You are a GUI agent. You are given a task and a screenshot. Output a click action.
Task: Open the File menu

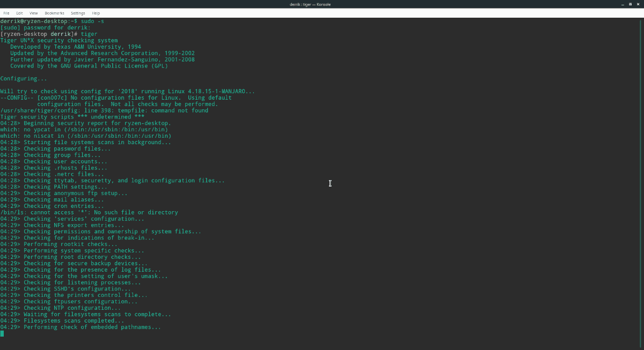[x=6, y=13]
